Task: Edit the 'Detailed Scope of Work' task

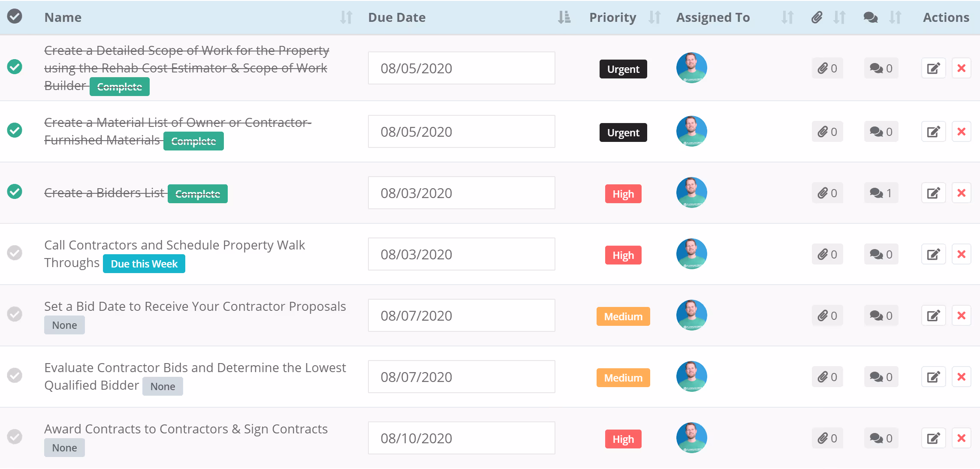Action: pyautogui.click(x=933, y=68)
